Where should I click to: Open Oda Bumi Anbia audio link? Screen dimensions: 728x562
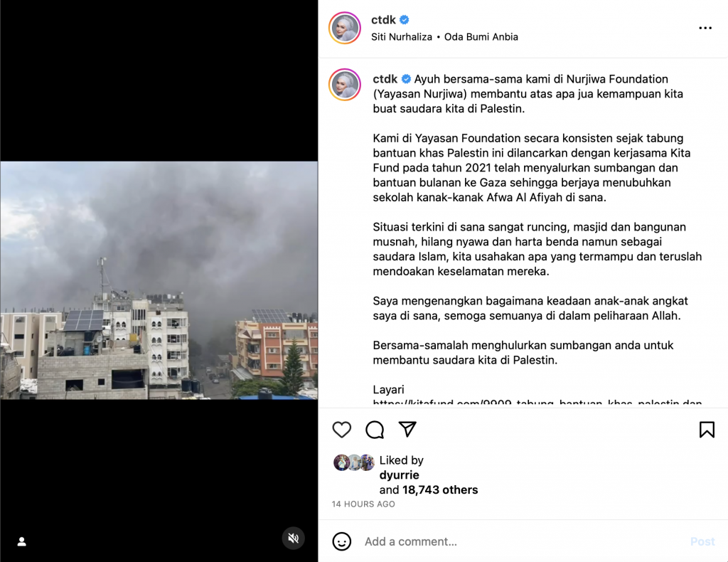pyautogui.click(x=481, y=37)
